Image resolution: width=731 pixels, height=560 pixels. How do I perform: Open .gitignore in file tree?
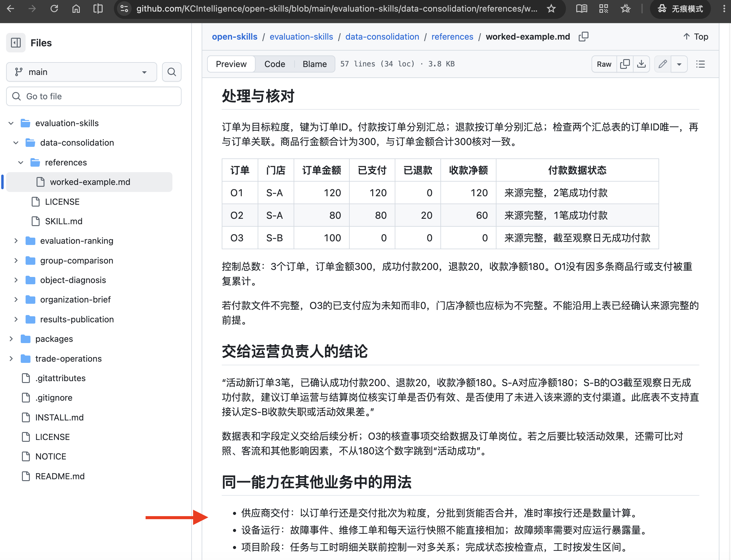click(x=54, y=398)
